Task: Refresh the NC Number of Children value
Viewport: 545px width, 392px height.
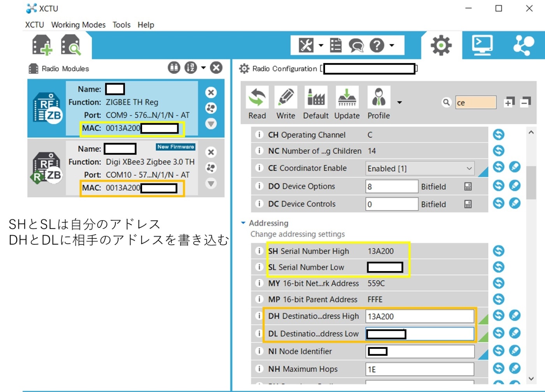Action: click(499, 150)
